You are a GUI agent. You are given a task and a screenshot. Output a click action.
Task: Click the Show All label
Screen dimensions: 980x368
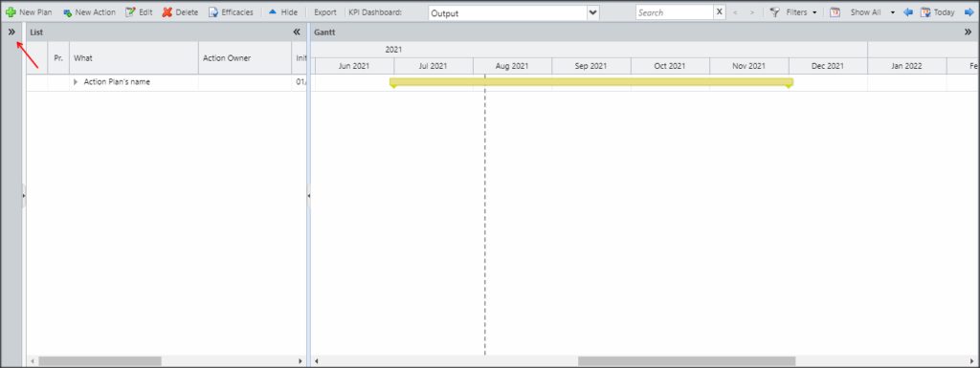[x=865, y=11]
